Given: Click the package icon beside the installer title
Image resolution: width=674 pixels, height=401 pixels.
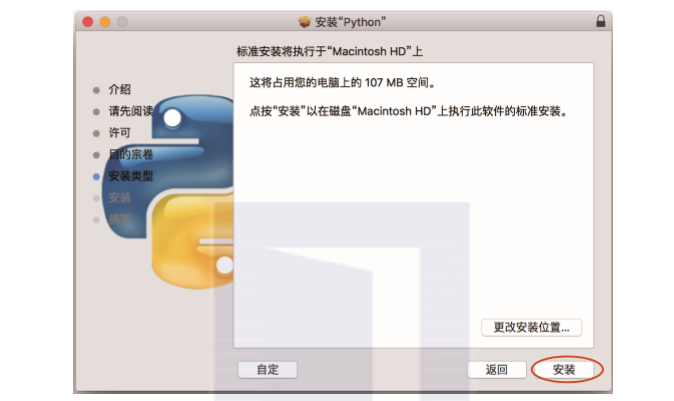Looking at the screenshot, I should (304, 22).
